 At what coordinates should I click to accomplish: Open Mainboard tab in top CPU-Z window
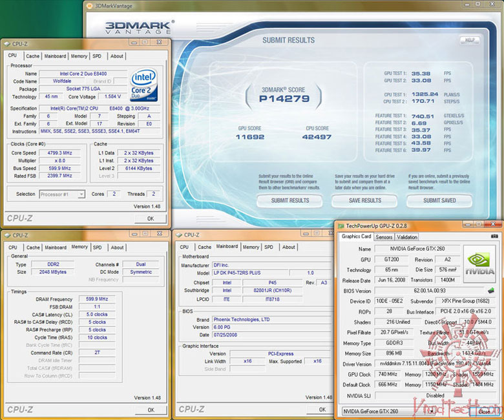pyautogui.click(x=55, y=56)
